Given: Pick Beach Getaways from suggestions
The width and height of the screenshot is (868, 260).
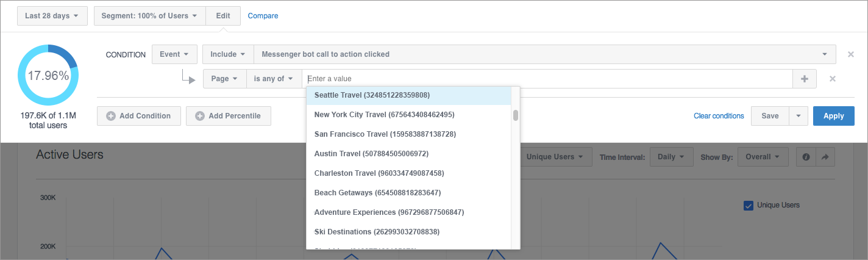Looking at the screenshot, I should (x=377, y=193).
